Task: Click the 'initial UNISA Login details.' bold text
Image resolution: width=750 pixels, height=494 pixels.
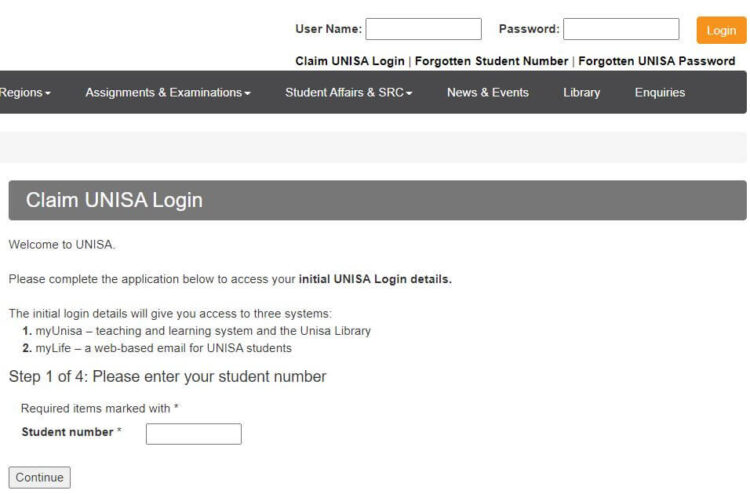Action: pyautogui.click(x=375, y=279)
